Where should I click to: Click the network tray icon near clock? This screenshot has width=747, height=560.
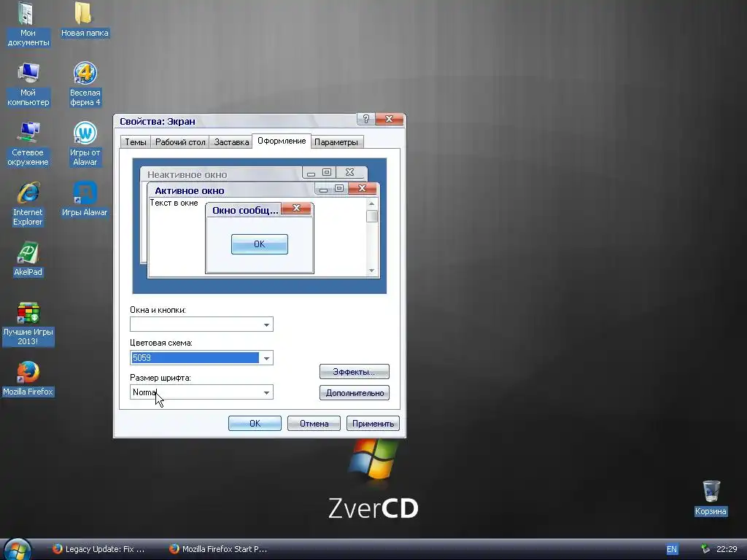pyautogui.click(x=705, y=549)
